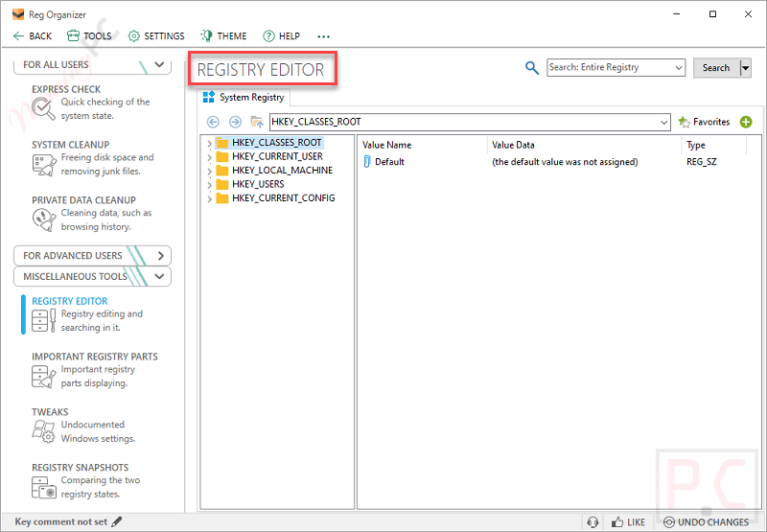This screenshot has width=767, height=532.
Task: Click the LIKE thumbs-up button
Action: click(629, 522)
